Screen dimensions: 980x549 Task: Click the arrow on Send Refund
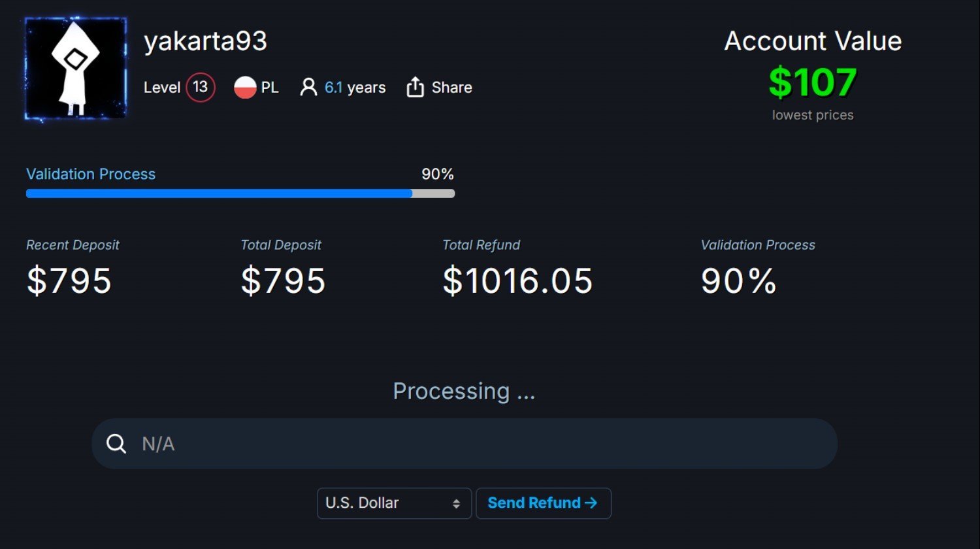coord(591,503)
